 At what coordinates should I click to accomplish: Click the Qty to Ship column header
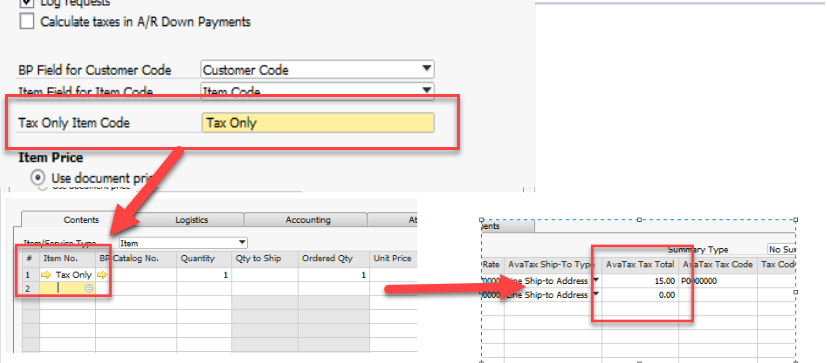click(265, 259)
